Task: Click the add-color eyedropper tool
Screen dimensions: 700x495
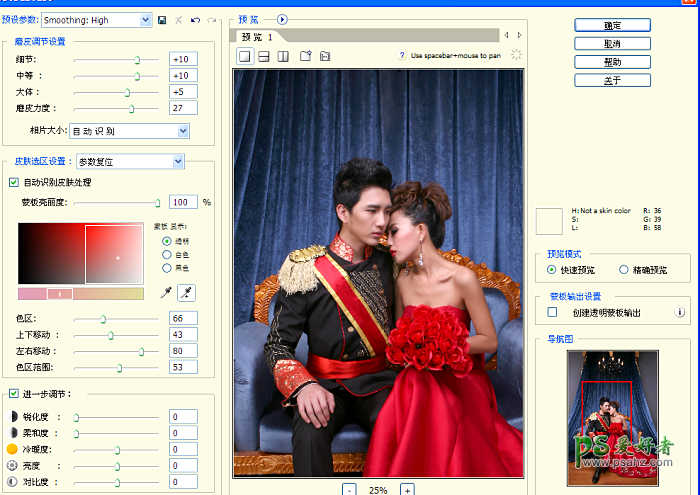Action: click(x=185, y=292)
